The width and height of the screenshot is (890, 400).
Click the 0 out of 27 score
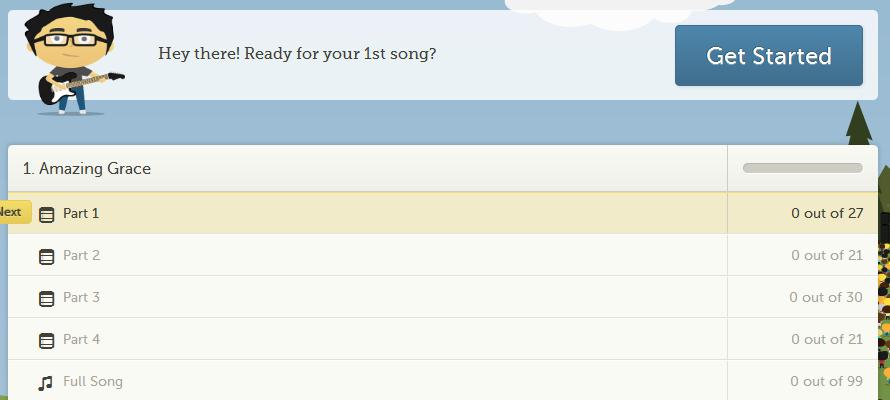coord(827,213)
